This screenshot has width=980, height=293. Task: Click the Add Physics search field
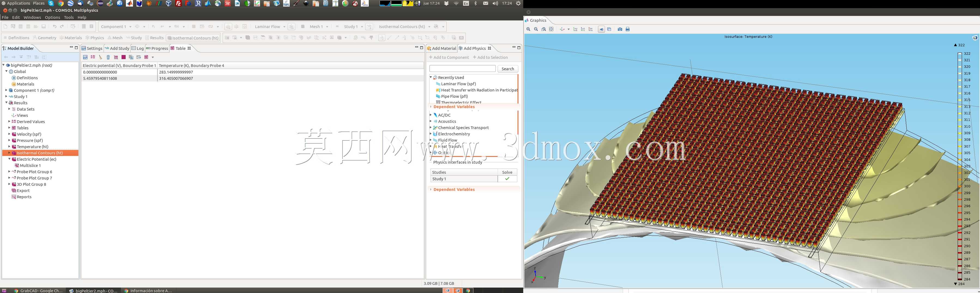click(x=462, y=68)
